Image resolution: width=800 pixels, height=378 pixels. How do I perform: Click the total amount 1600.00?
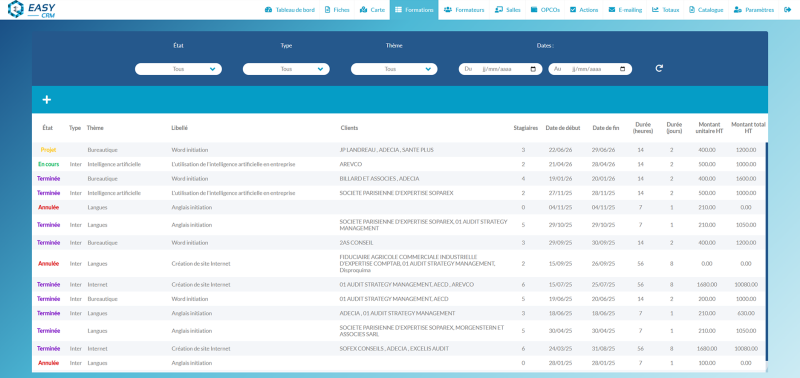point(746,179)
